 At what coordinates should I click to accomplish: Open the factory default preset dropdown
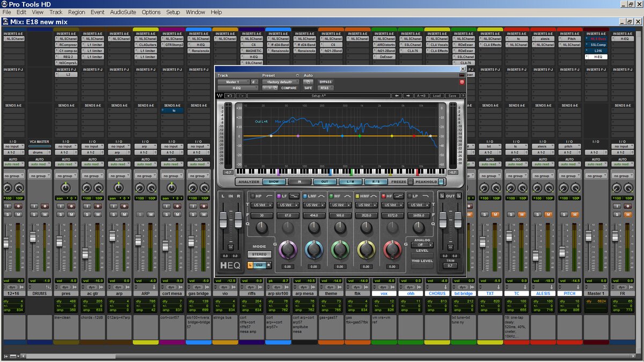(x=279, y=82)
